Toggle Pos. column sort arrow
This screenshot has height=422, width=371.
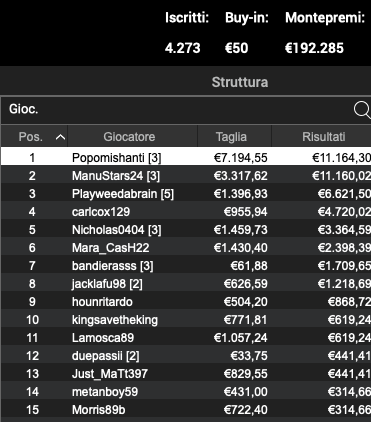[60, 137]
